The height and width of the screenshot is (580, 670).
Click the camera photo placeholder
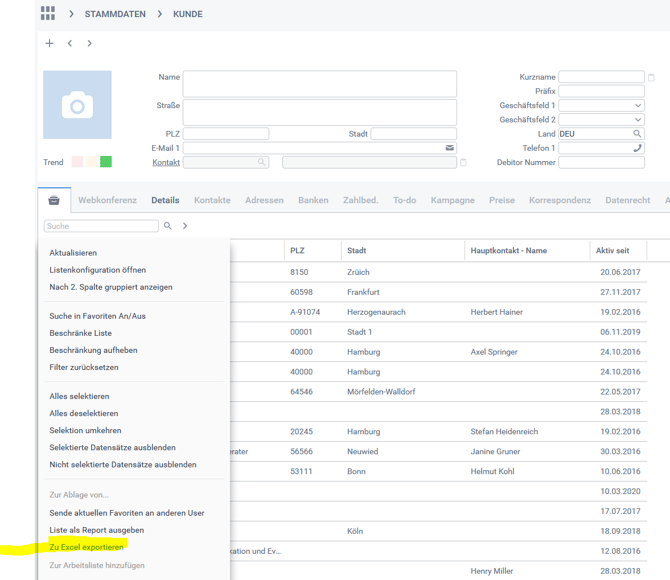(x=77, y=105)
